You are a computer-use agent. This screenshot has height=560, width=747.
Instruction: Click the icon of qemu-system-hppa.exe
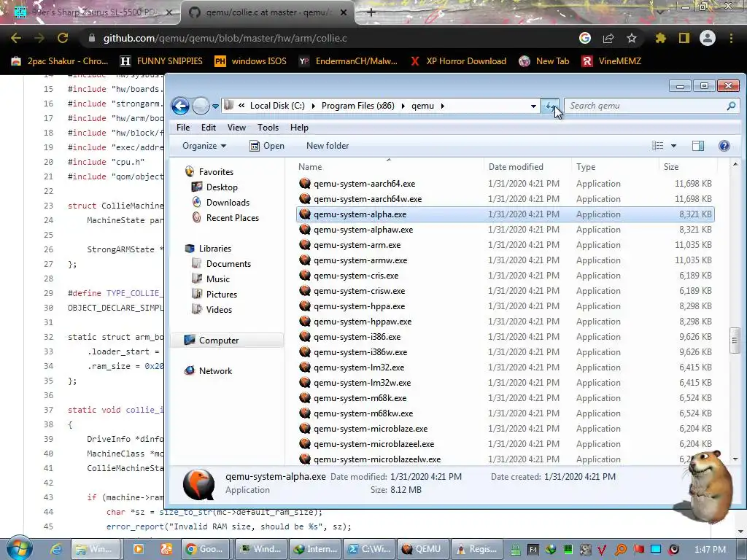pyautogui.click(x=305, y=306)
